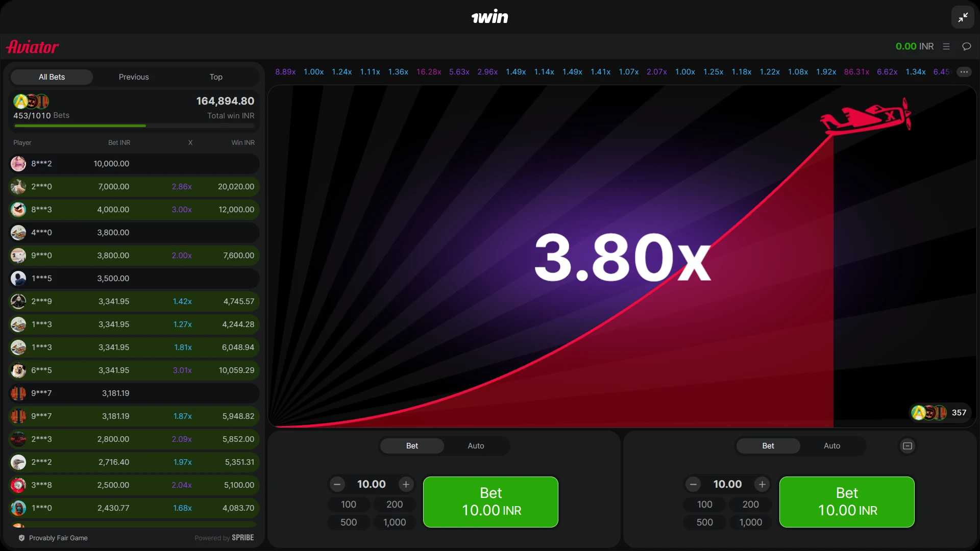Switch to the Previous bets tab
This screenshot has width=980, height=551.
(x=133, y=77)
